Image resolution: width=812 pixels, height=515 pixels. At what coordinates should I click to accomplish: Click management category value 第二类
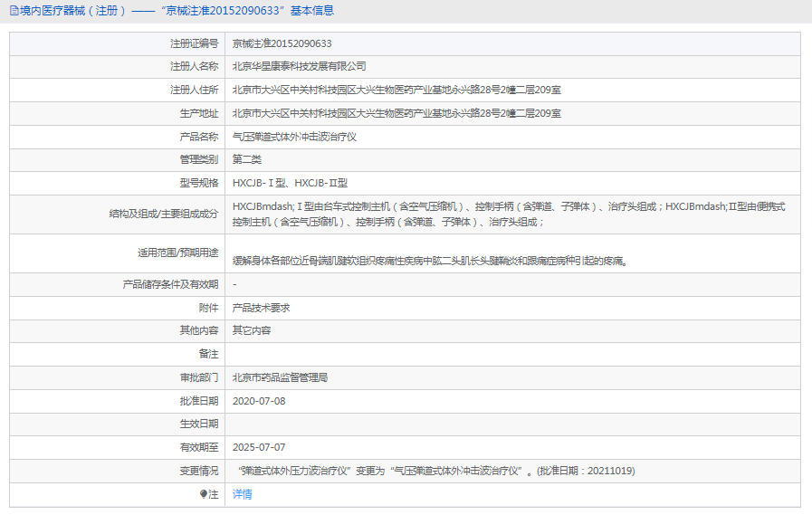coord(247,159)
